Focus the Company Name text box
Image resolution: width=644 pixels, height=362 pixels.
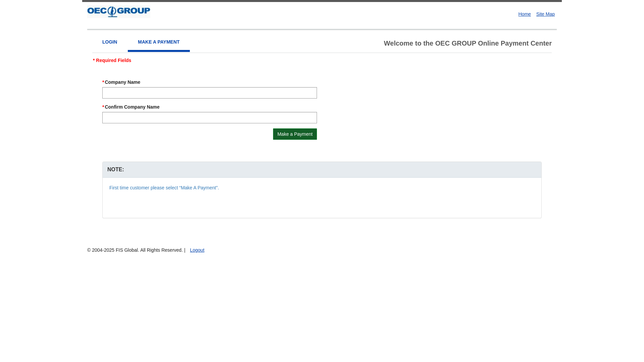[x=209, y=93]
